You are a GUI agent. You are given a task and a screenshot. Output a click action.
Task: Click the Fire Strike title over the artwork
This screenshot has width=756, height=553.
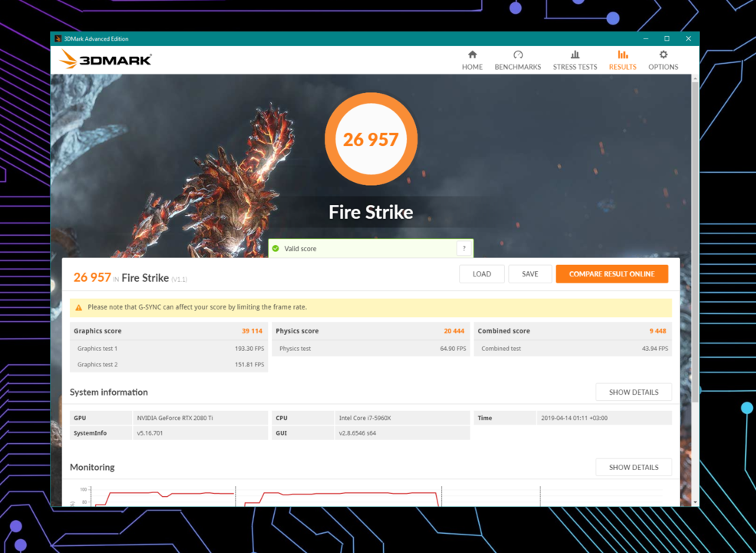tap(371, 212)
